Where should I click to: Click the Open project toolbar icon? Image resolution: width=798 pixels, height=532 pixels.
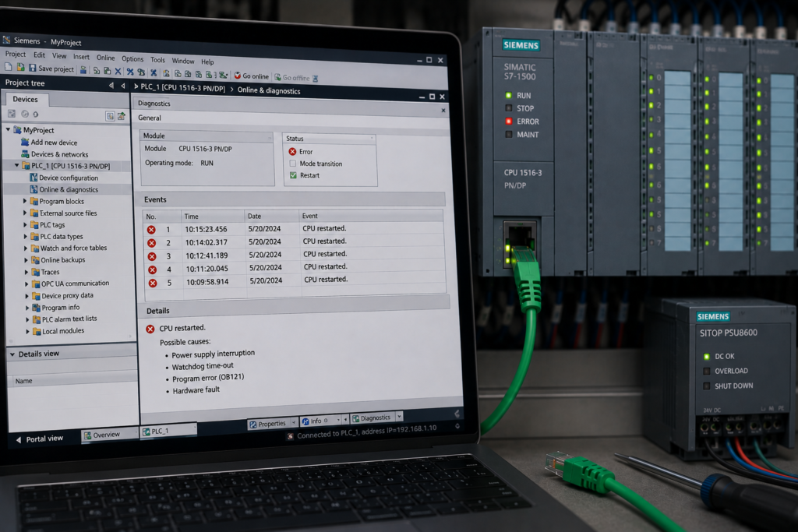pos(20,67)
